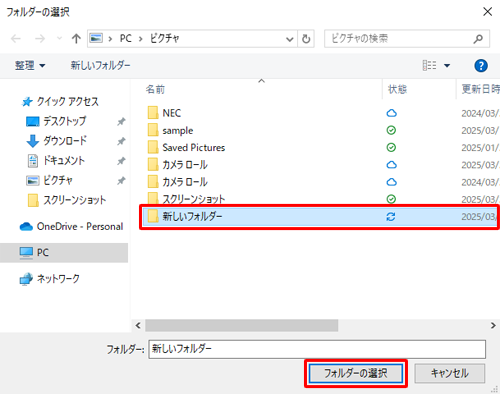Expand the address bar history dropdown
Screen dimensions: 500x394
tap(289, 39)
